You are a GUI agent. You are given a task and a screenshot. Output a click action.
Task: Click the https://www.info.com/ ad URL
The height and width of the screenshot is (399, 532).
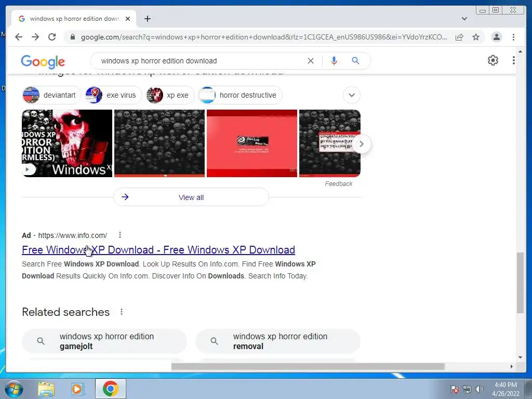point(73,235)
